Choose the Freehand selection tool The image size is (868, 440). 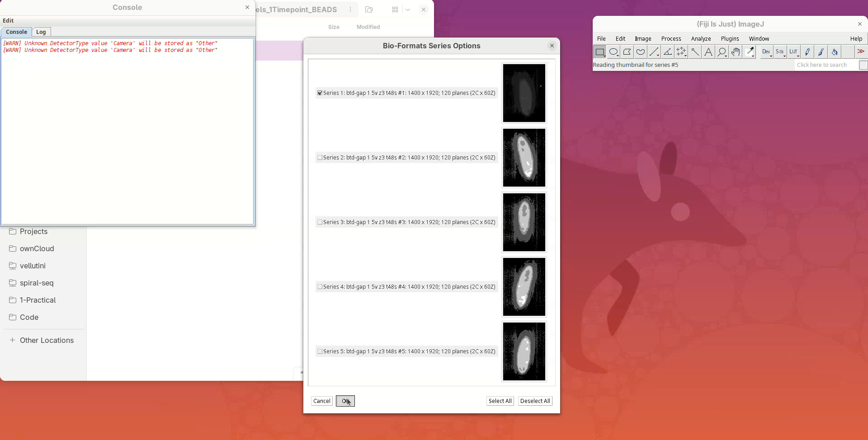[640, 52]
